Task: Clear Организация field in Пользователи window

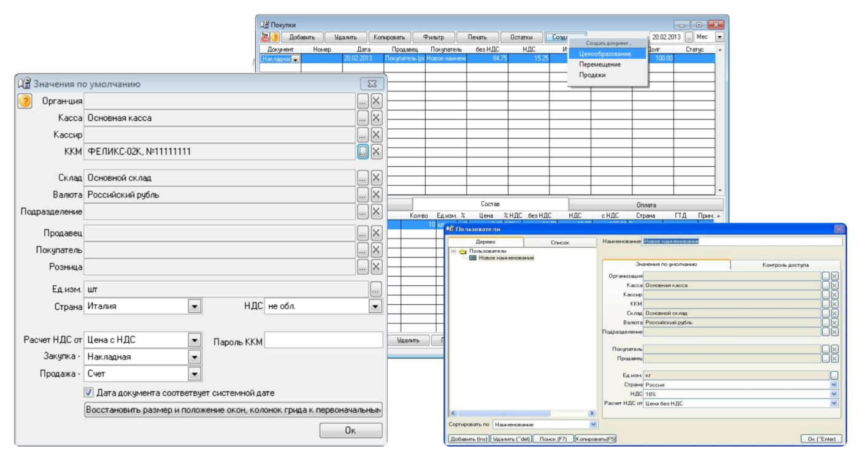Action: 834,276
